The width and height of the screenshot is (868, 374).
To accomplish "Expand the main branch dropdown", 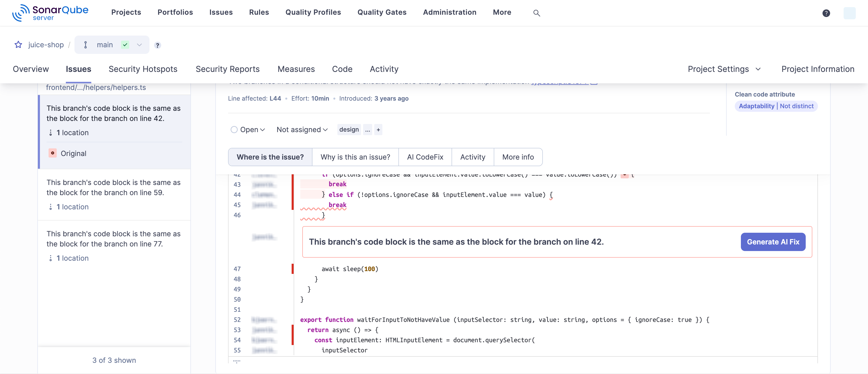I will pyautogui.click(x=140, y=45).
